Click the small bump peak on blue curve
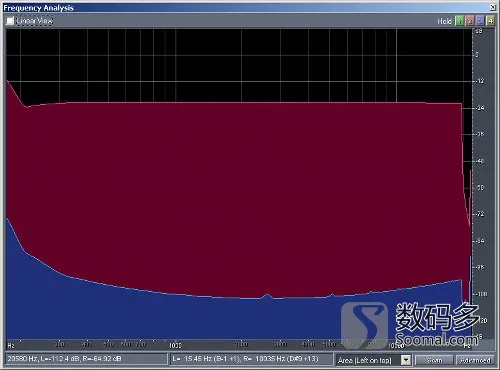This screenshot has width=500, height=370. (x=267, y=295)
